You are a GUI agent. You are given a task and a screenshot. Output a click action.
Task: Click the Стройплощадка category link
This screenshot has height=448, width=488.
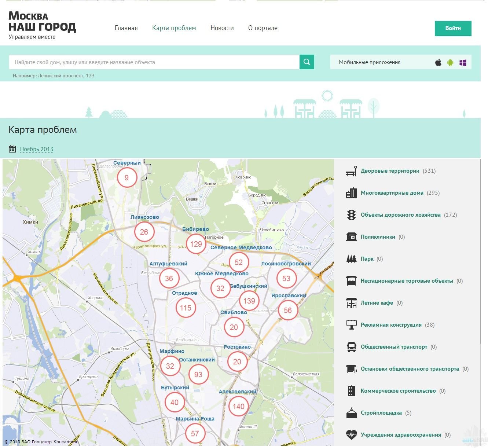tap(381, 413)
